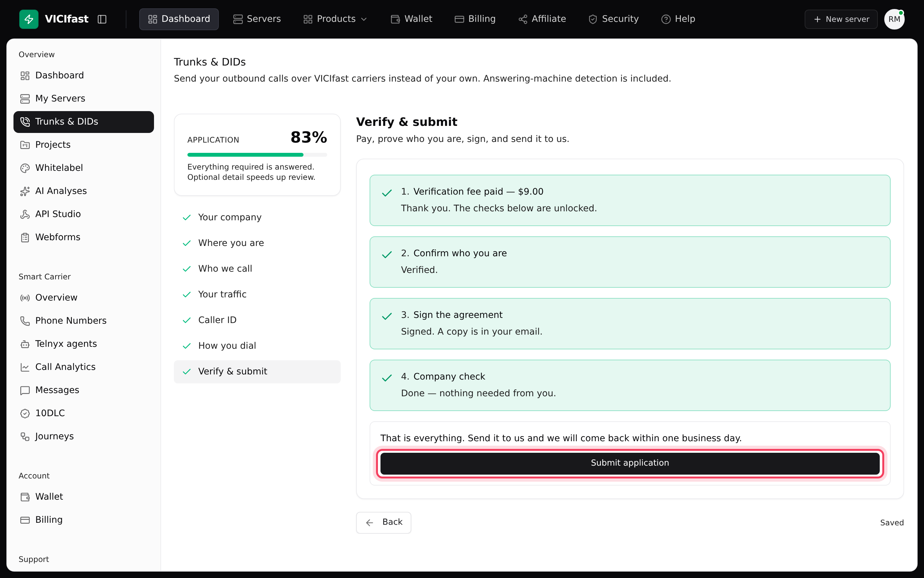Open Messages sidebar item
The height and width of the screenshot is (578, 924).
point(84,390)
